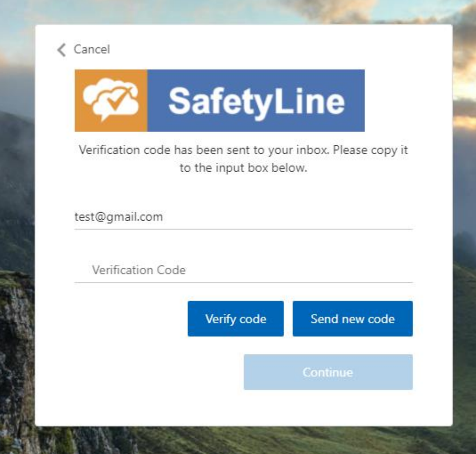Click the greyed-out Continue button
The height and width of the screenshot is (454, 476).
point(328,372)
